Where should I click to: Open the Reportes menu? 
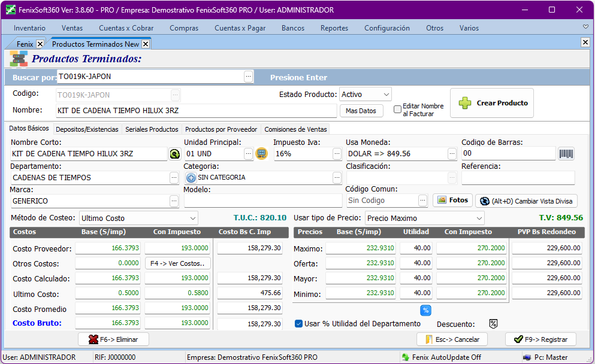click(334, 28)
